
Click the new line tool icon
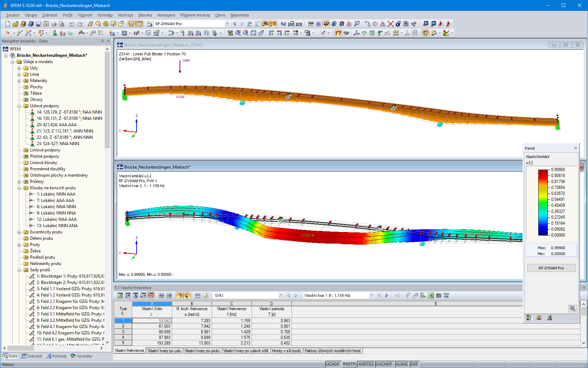[x=20, y=33]
